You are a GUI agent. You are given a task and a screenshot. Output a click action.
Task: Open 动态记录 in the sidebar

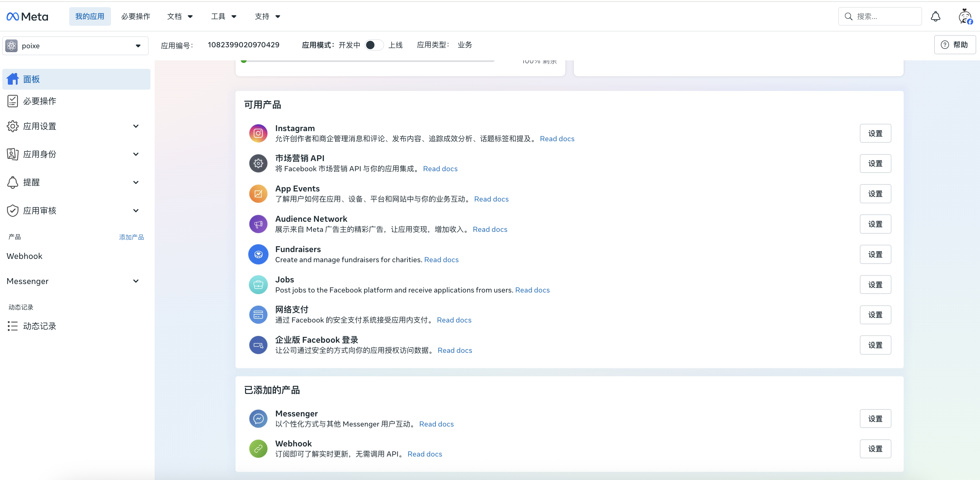tap(76, 326)
